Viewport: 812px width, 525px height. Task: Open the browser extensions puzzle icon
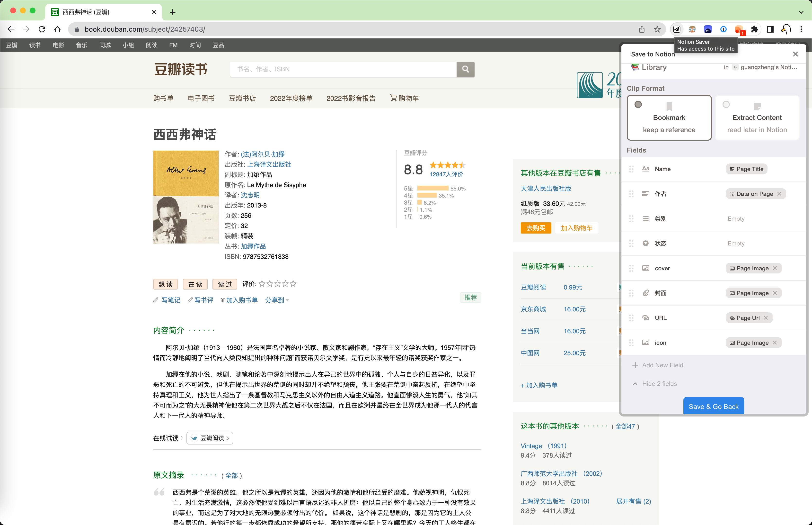point(754,29)
